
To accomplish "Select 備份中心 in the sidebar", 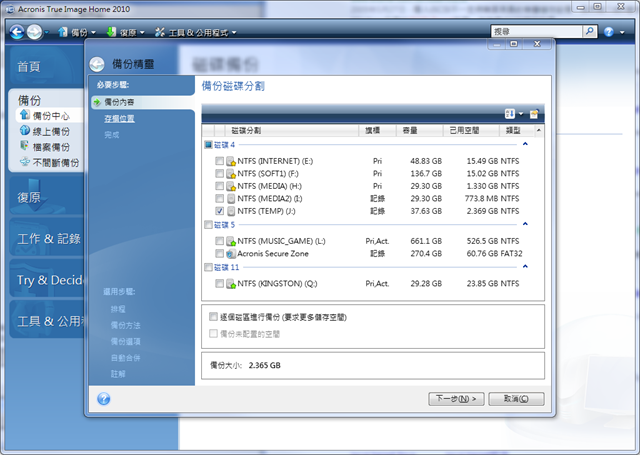I will (x=51, y=116).
